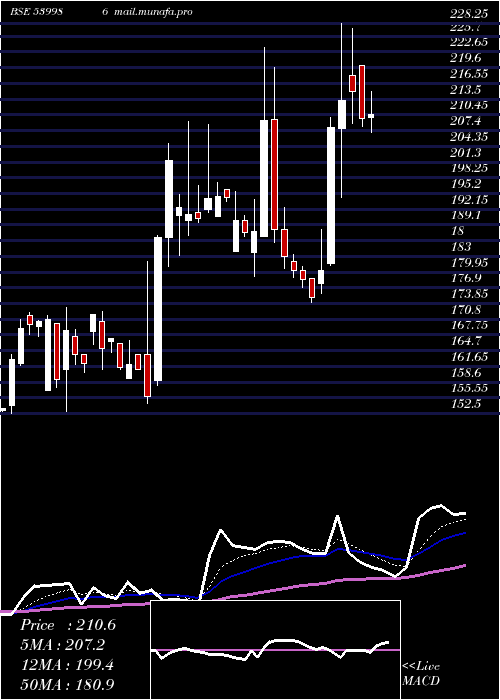This screenshot has width=500, height=700.
Task: Select the 189.1 price axis label
Action: 465,215
